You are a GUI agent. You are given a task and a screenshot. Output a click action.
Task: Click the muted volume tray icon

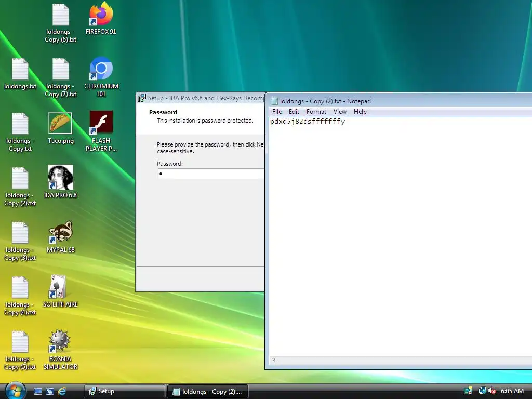pyautogui.click(x=491, y=391)
